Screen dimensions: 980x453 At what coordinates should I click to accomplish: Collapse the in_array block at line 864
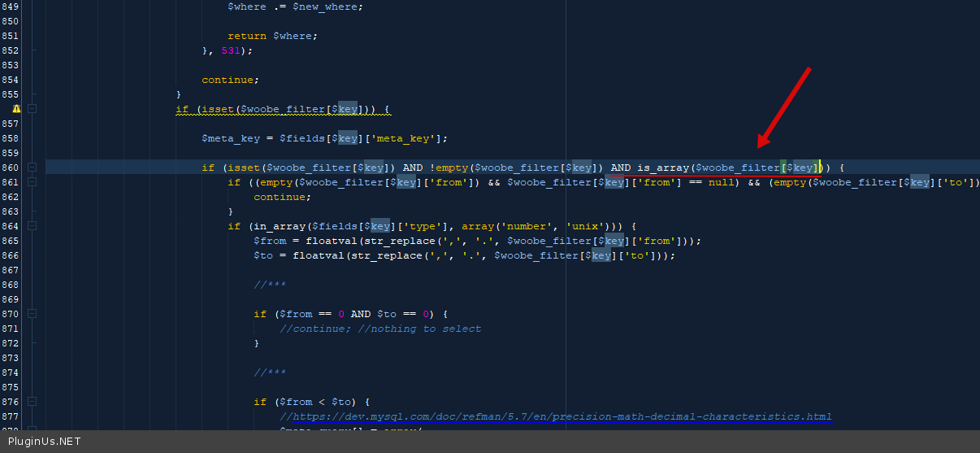[x=32, y=226]
